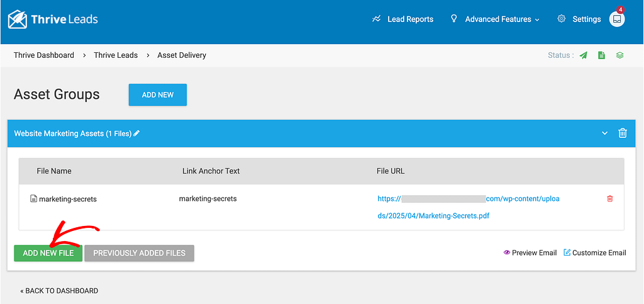This screenshot has height=304, width=644.
Task: Click the ADD NEW asset group button
Action: [158, 95]
